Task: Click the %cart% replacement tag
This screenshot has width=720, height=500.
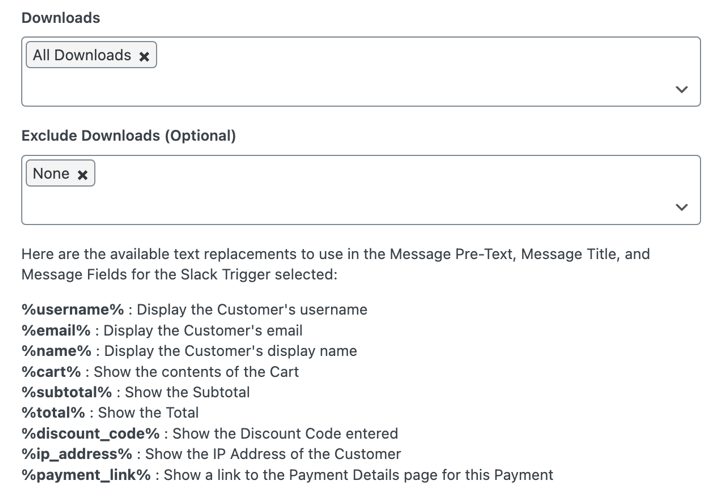Action: (54, 371)
